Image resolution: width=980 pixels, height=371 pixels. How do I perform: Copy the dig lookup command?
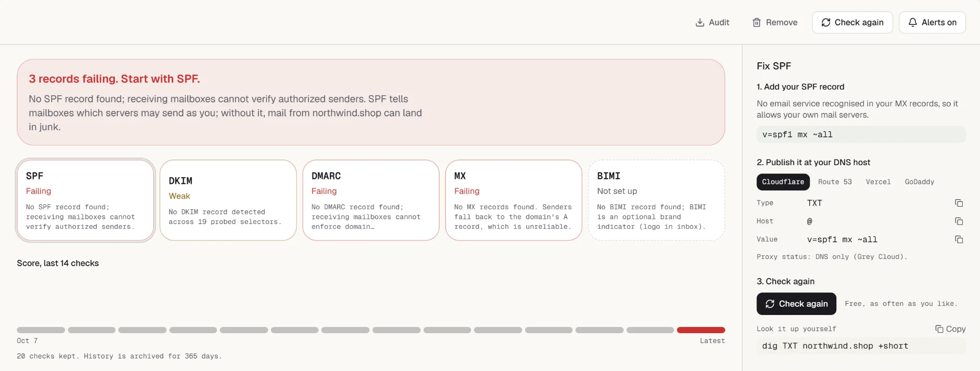click(x=950, y=329)
